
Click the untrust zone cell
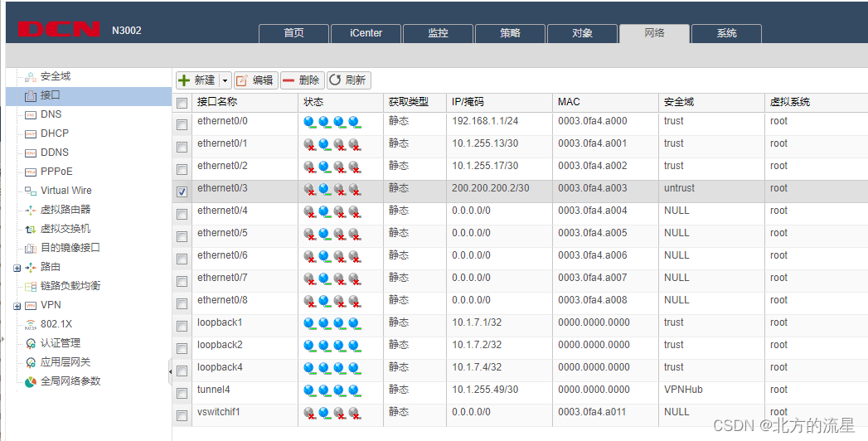[x=679, y=188]
